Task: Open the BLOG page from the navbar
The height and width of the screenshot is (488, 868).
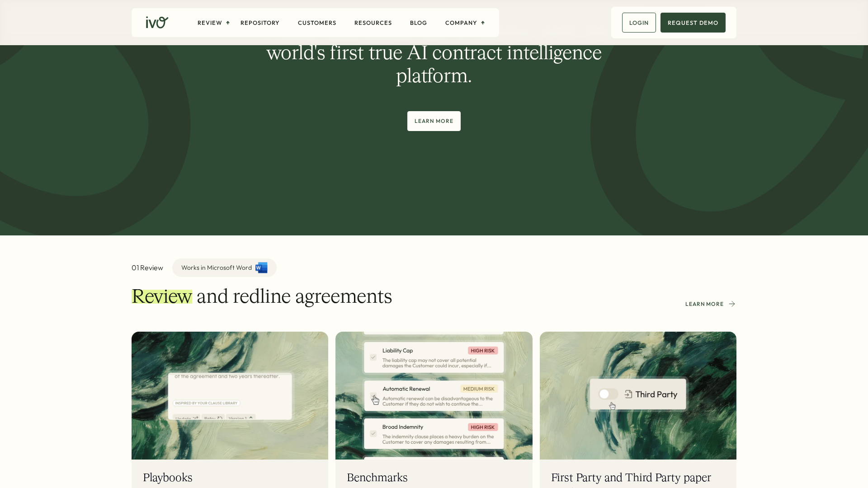Action: click(418, 23)
